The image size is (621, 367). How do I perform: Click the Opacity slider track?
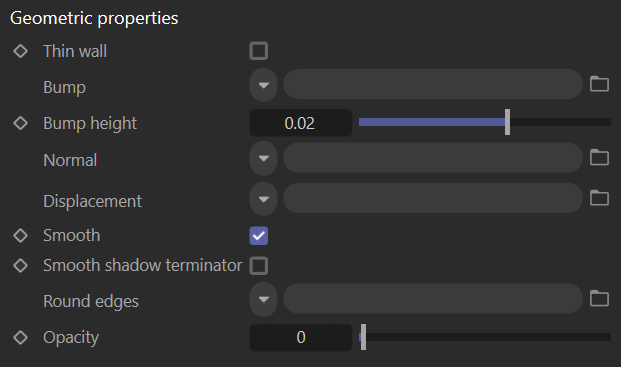(x=485, y=337)
